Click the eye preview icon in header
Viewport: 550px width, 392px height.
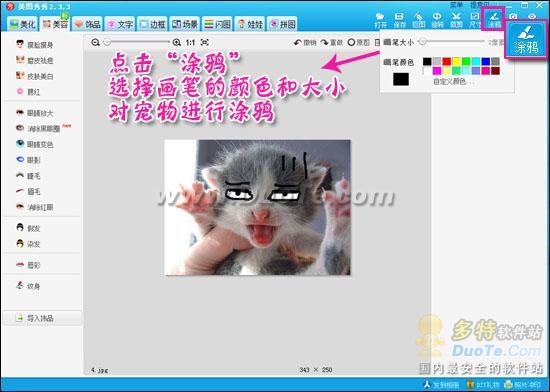(532, 16)
